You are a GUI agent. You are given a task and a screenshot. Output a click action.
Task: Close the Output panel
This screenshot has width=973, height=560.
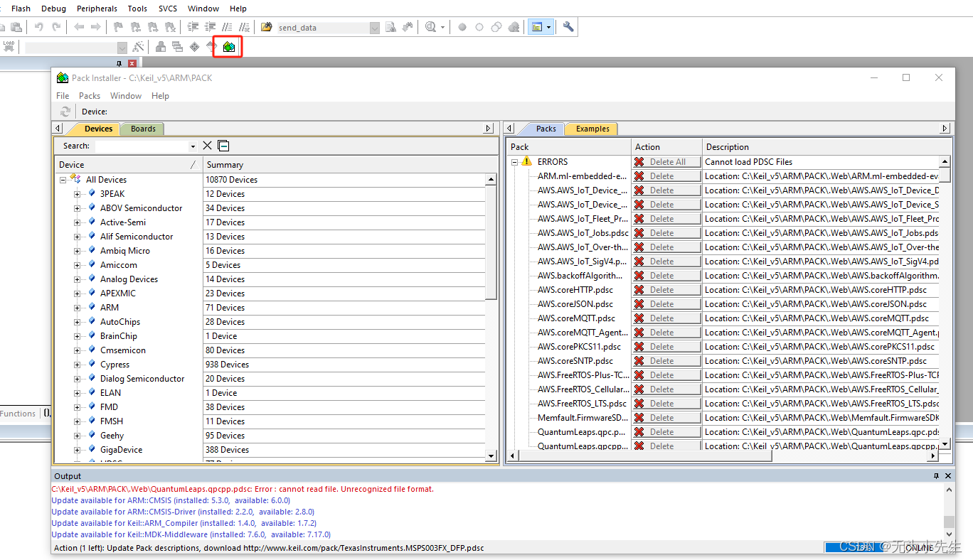click(948, 476)
